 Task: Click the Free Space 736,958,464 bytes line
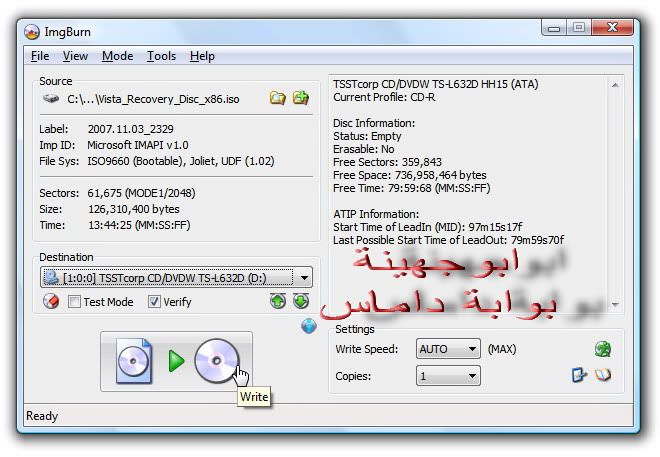tap(410, 175)
